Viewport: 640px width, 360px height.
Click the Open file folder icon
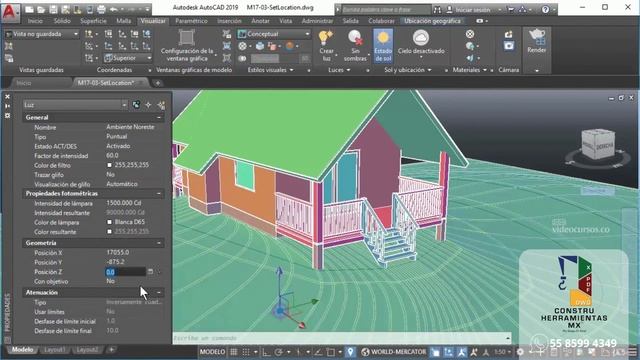pos(41,9)
